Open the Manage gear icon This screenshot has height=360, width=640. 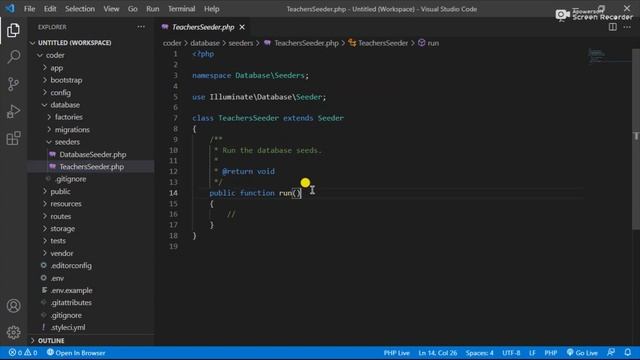click(x=13, y=332)
